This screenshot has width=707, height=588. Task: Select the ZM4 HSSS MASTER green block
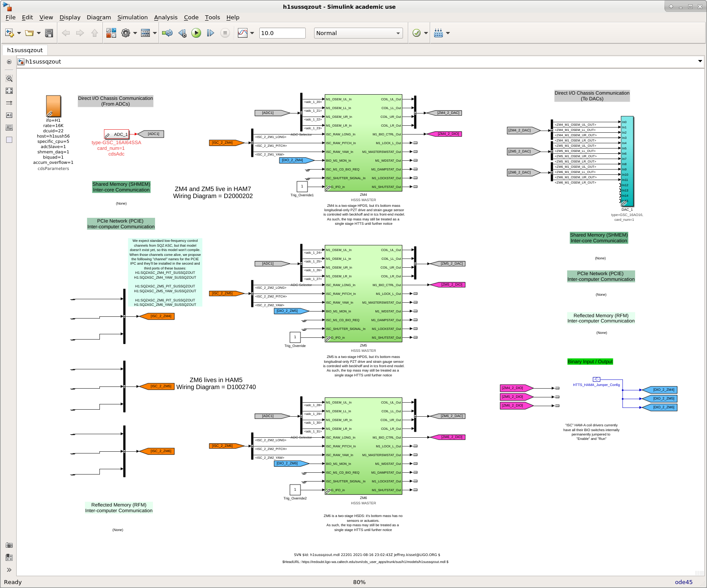pos(363,143)
